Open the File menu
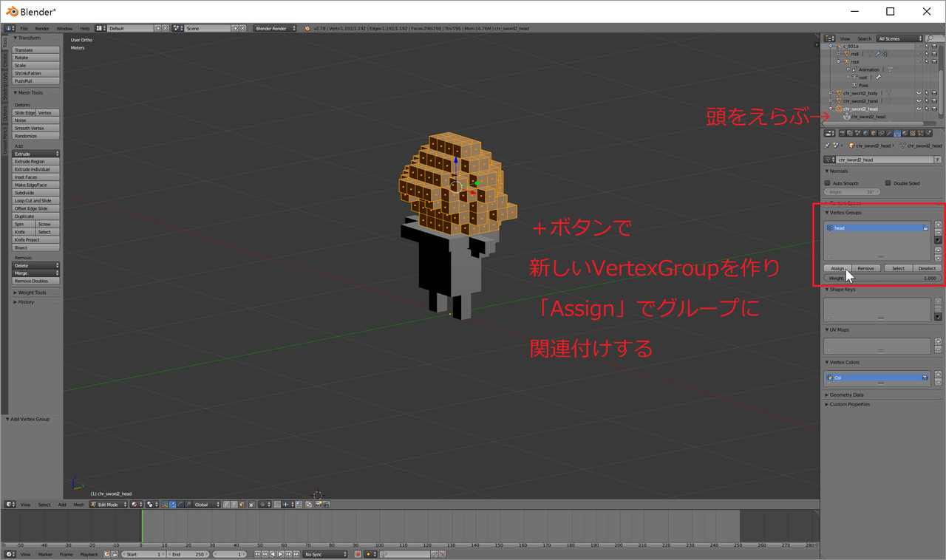 (x=24, y=28)
